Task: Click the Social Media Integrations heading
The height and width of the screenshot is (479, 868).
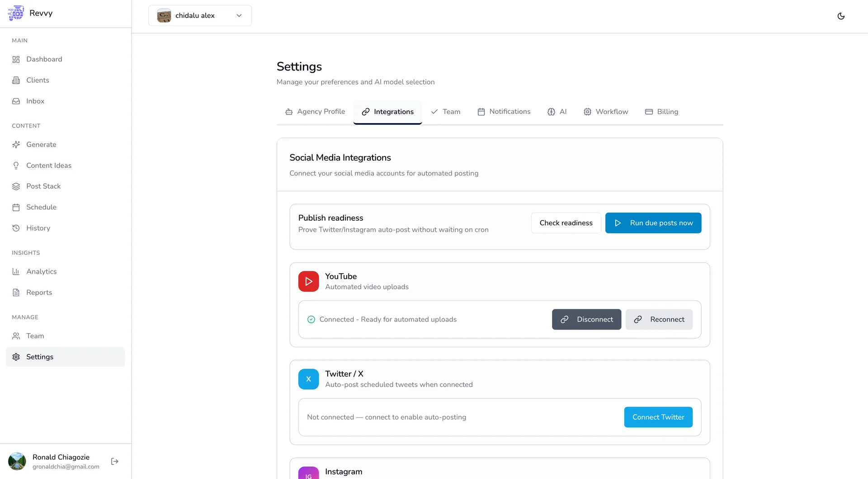Action: pos(340,157)
